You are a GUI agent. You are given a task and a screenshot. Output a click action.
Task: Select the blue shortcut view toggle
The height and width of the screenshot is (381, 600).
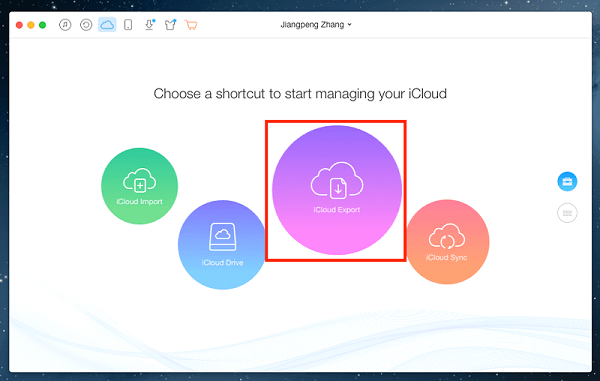567,181
